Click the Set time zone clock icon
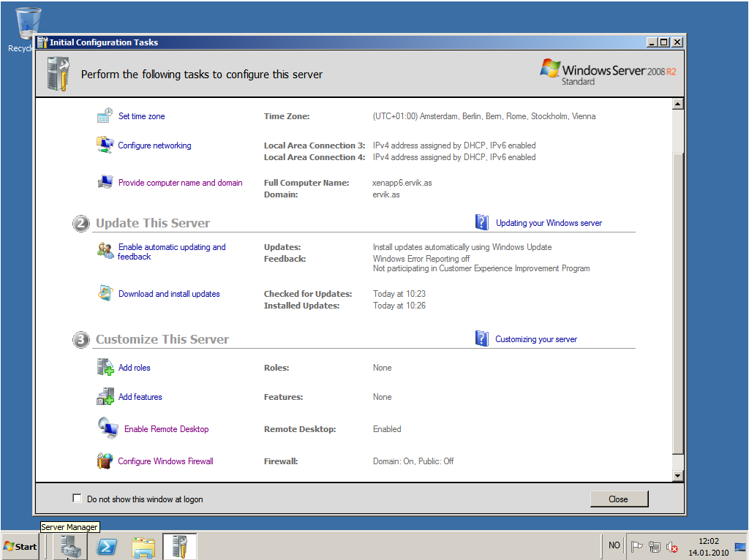 coord(105,116)
